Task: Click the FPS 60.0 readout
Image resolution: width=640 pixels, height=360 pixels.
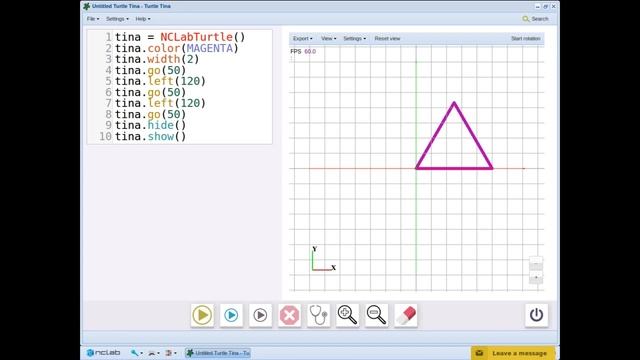Action: (x=303, y=51)
